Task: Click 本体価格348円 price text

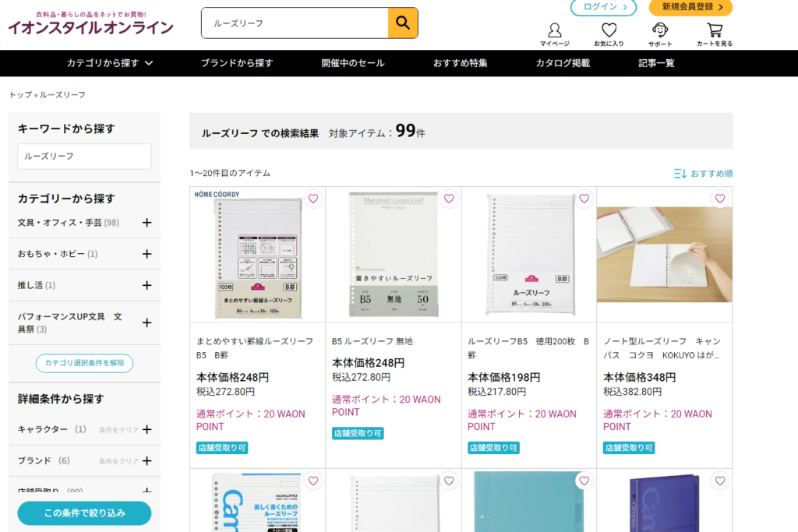Action: point(640,377)
